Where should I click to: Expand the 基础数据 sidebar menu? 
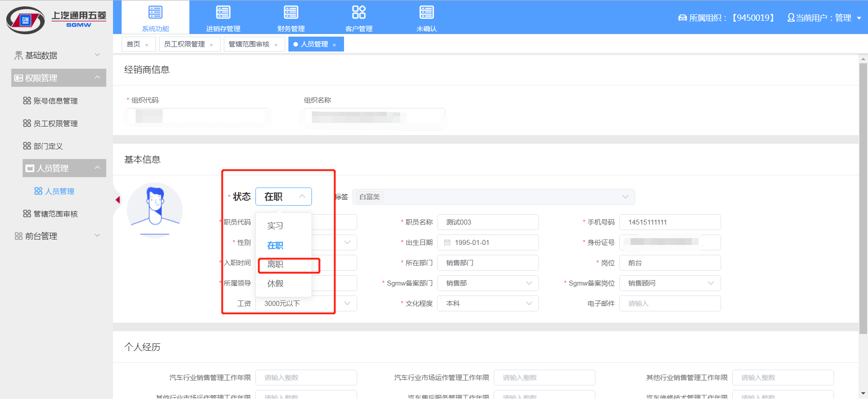(x=59, y=55)
